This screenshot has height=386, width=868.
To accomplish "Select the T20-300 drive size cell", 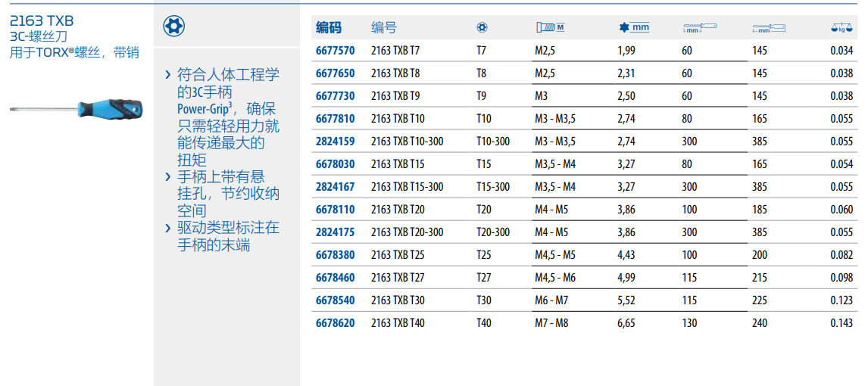I will (493, 232).
